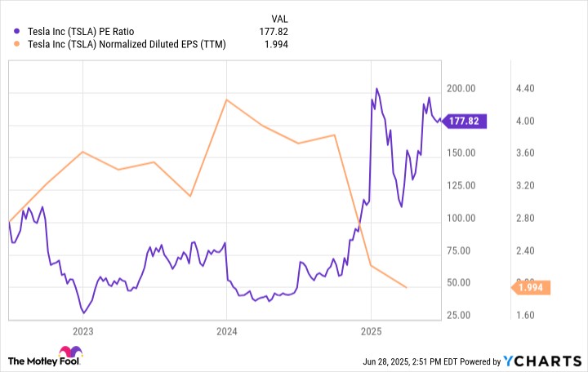The image size is (588, 372).
Task: Open The Motley Fool logo
Action: [45, 356]
